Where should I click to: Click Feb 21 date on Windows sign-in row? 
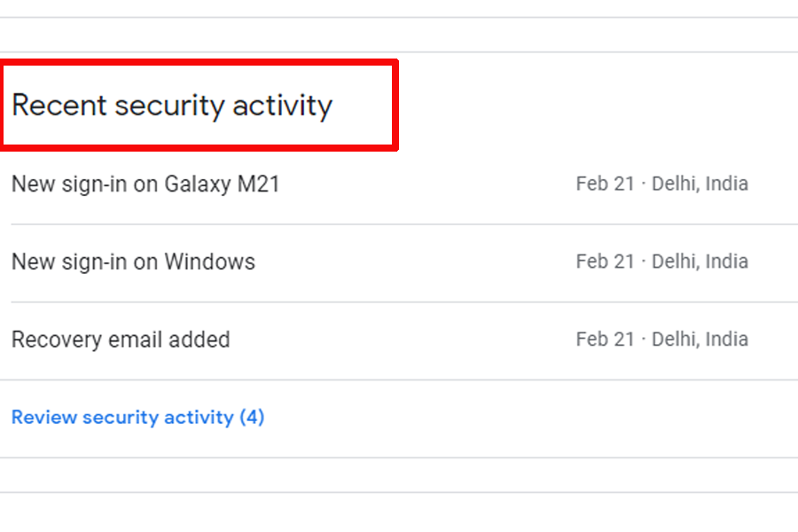click(605, 262)
